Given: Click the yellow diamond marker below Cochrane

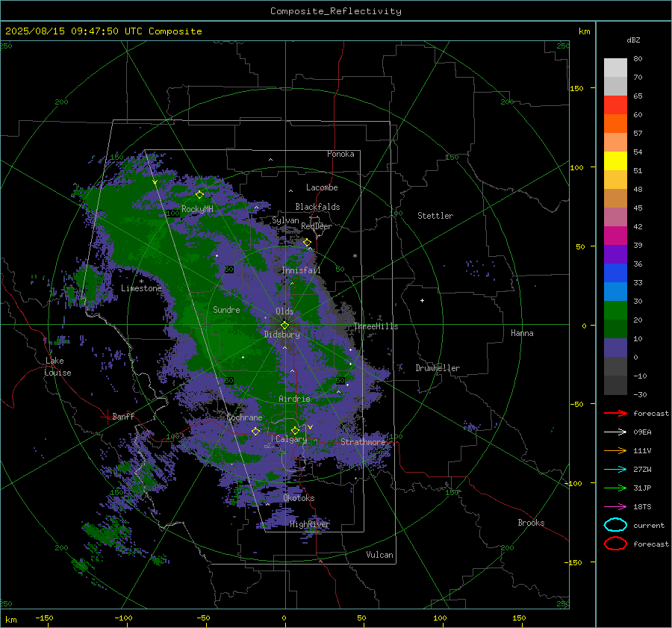Looking at the screenshot, I should click(x=255, y=431).
